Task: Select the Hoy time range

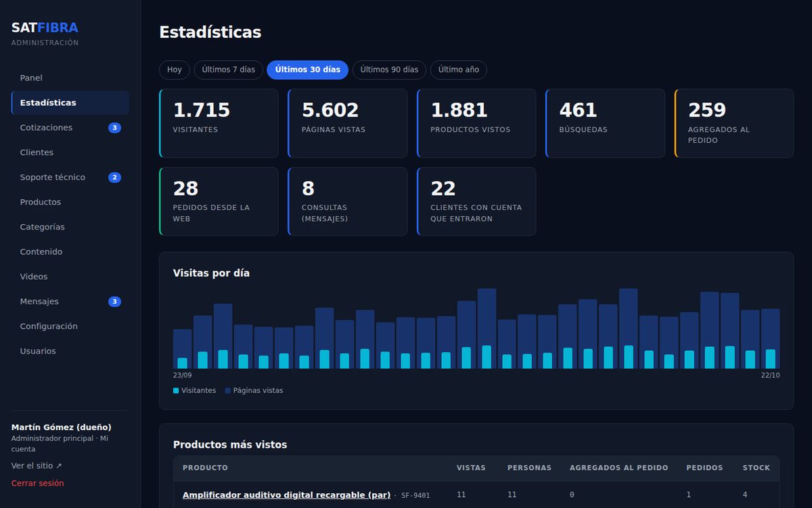Action: tap(175, 70)
